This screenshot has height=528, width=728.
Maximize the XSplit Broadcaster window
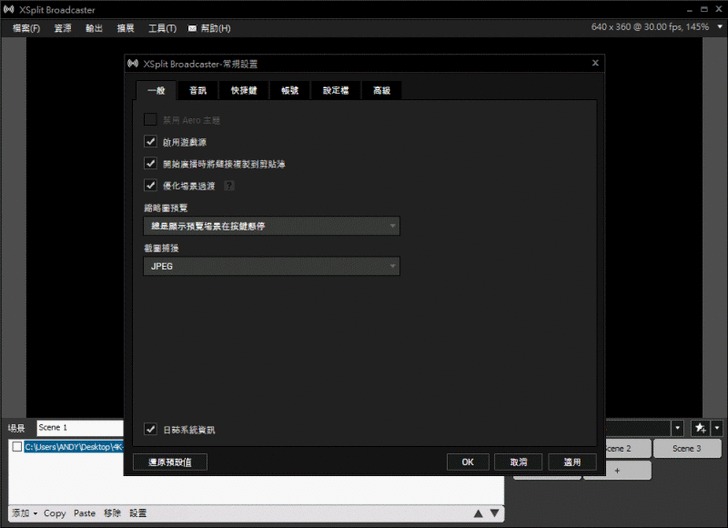pyautogui.click(x=704, y=9)
